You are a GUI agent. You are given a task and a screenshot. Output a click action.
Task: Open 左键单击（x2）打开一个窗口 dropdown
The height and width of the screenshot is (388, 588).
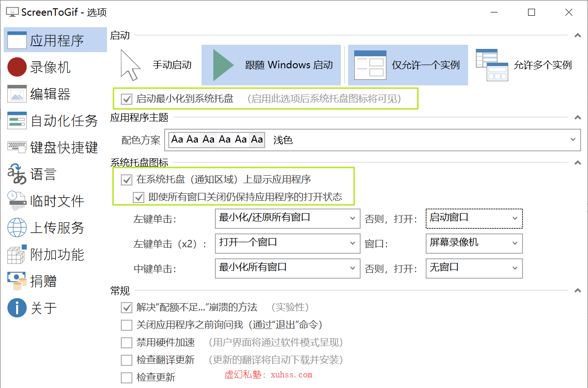pyautogui.click(x=287, y=243)
